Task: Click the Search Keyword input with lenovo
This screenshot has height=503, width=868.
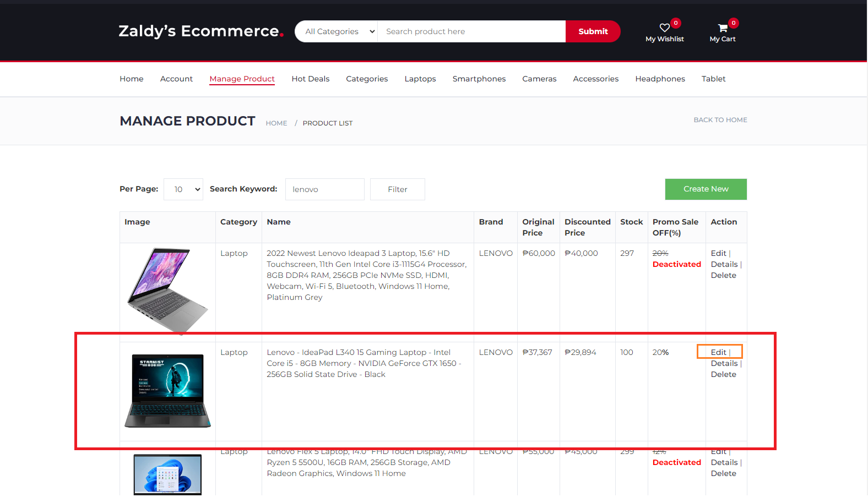Action: click(325, 189)
